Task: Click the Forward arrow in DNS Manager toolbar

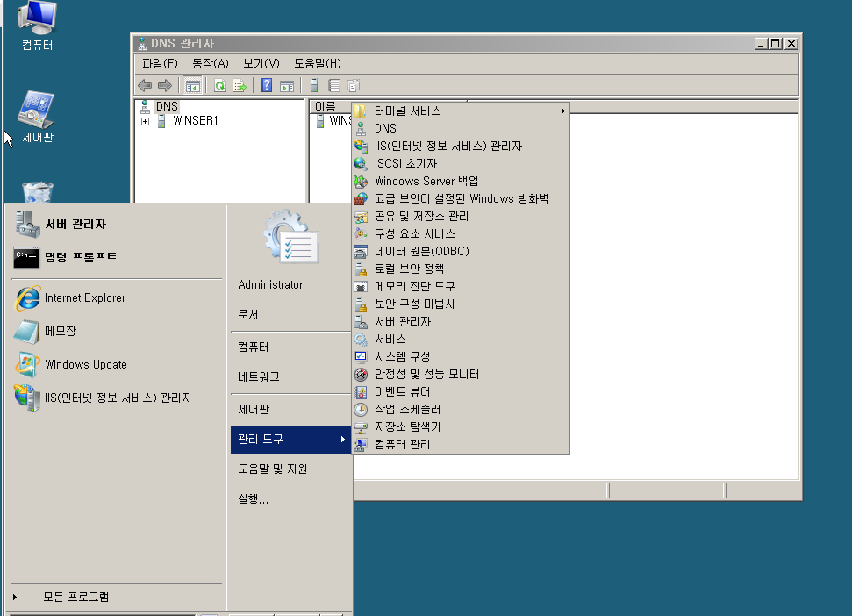Action: (165, 85)
